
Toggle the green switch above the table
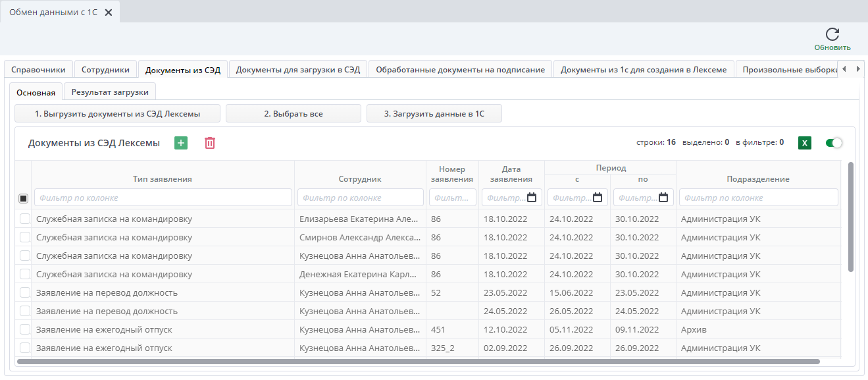click(x=834, y=142)
